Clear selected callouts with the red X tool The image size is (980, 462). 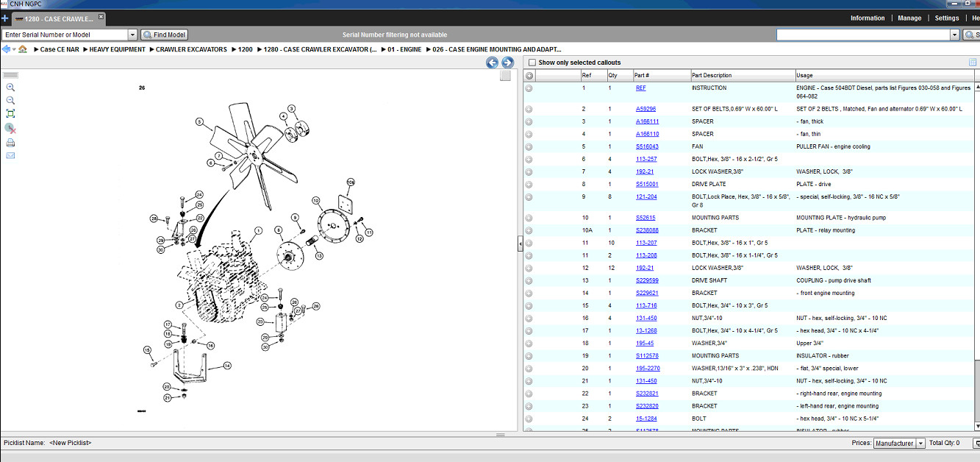pyautogui.click(x=10, y=128)
